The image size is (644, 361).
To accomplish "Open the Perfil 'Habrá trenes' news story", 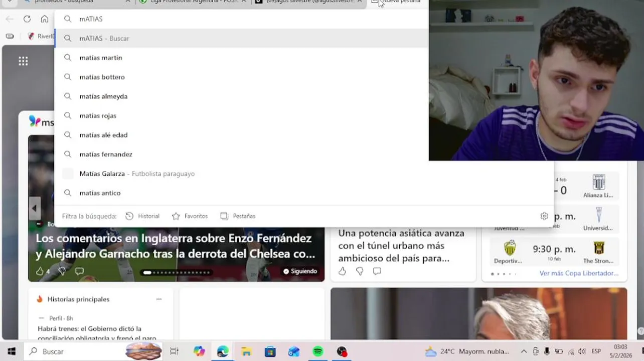I will coord(97,333).
